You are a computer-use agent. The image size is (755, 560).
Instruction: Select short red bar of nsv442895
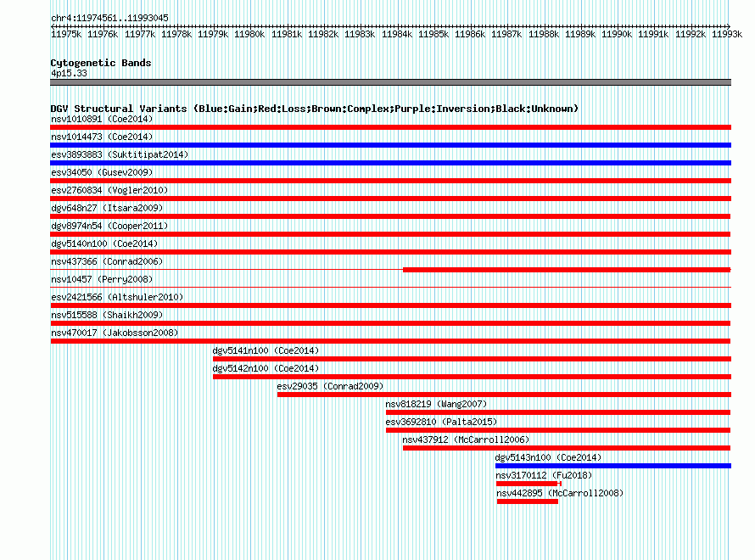pos(528,501)
